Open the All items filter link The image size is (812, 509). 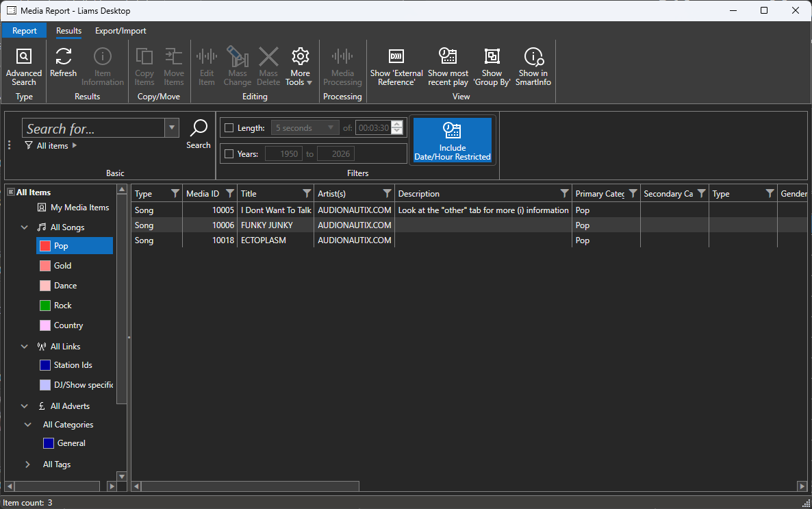pos(52,146)
